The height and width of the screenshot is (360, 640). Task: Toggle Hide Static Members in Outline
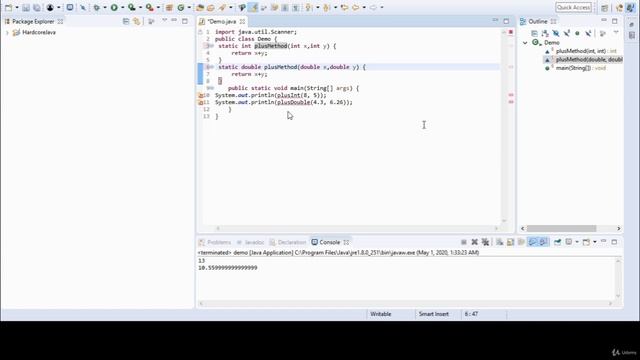(x=567, y=33)
